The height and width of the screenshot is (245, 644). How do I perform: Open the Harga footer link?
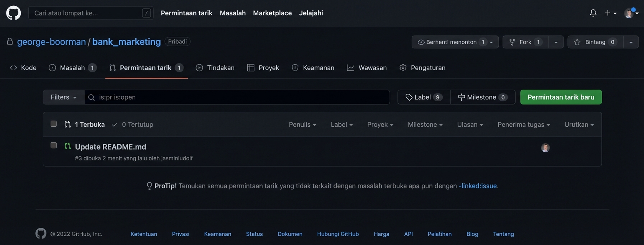click(381, 234)
